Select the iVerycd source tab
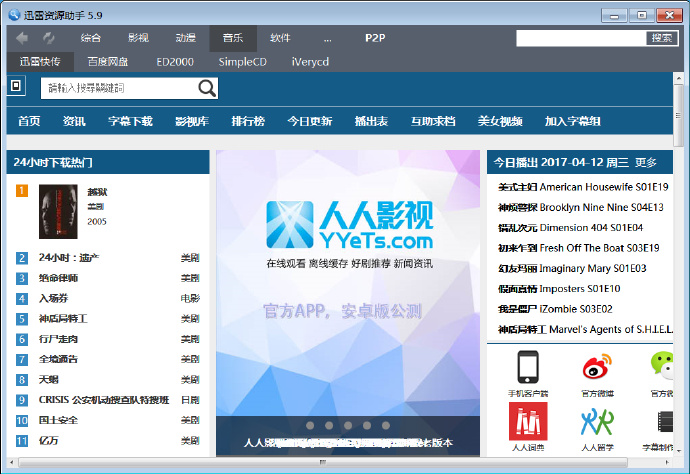690x474 pixels. point(310,62)
